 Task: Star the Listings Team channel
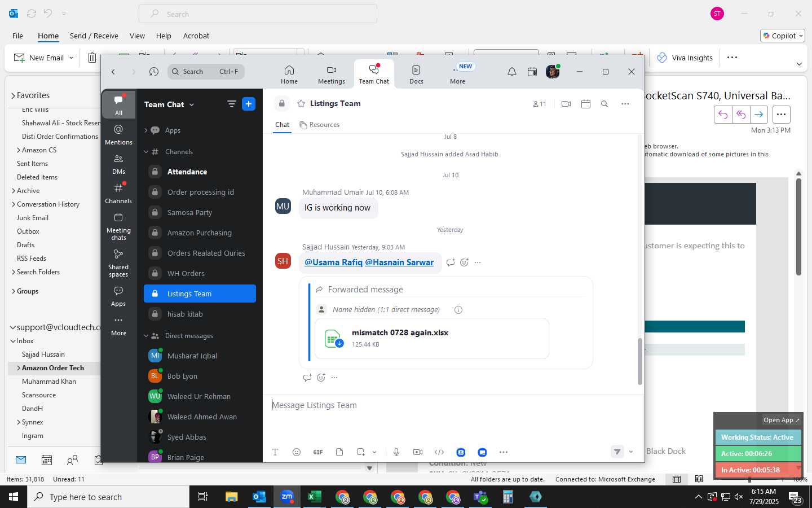301,103
